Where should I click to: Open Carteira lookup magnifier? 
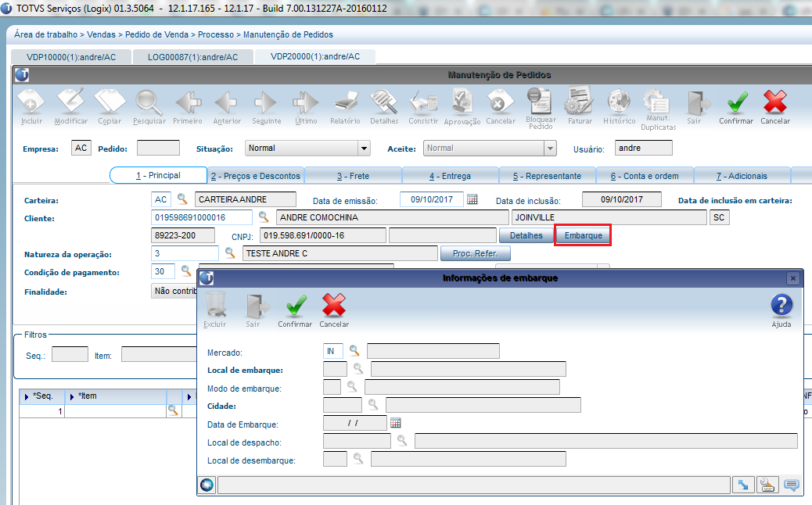pyautogui.click(x=182, y=199)
